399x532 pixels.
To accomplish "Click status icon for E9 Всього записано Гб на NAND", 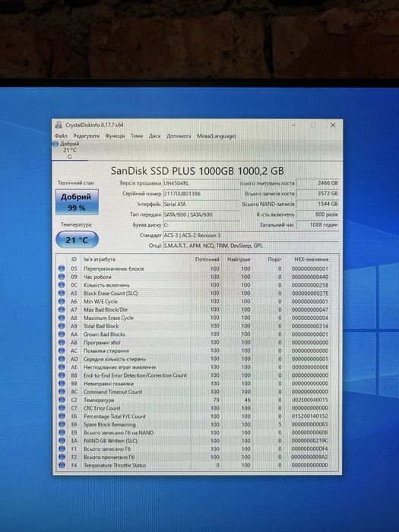I will 62,432.
